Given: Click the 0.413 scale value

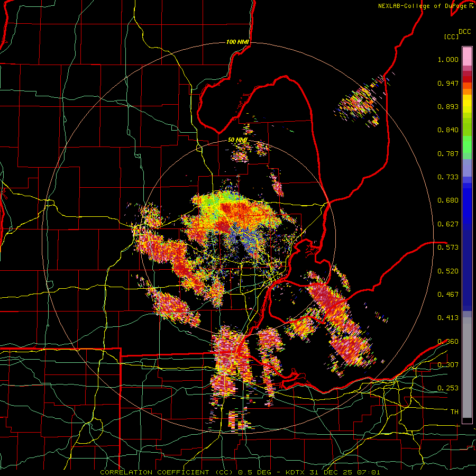Looking at the screenshot, I should click(448, 318).
